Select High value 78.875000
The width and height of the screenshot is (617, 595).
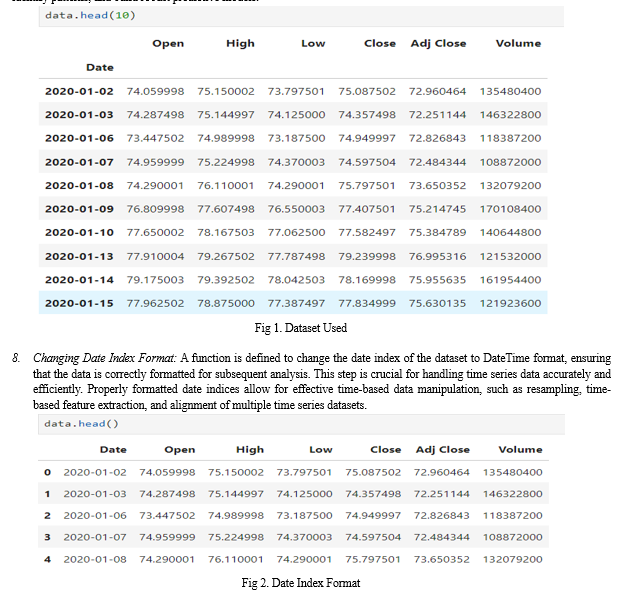(226, 303)
